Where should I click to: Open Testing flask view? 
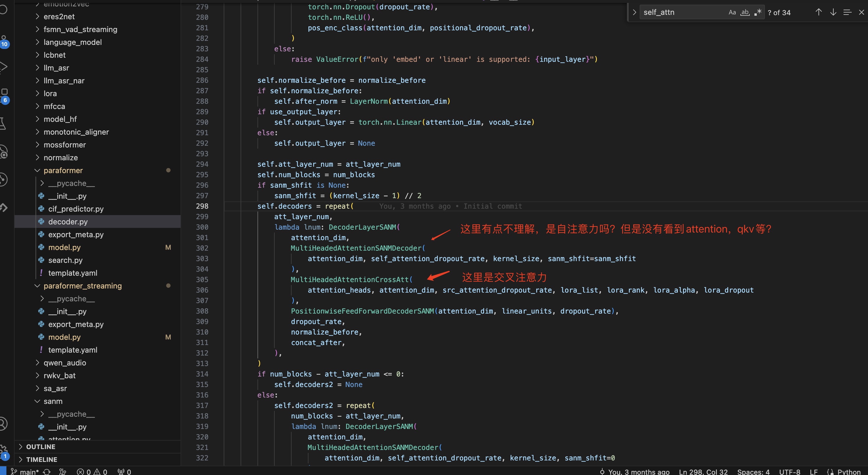click(3, 123)
